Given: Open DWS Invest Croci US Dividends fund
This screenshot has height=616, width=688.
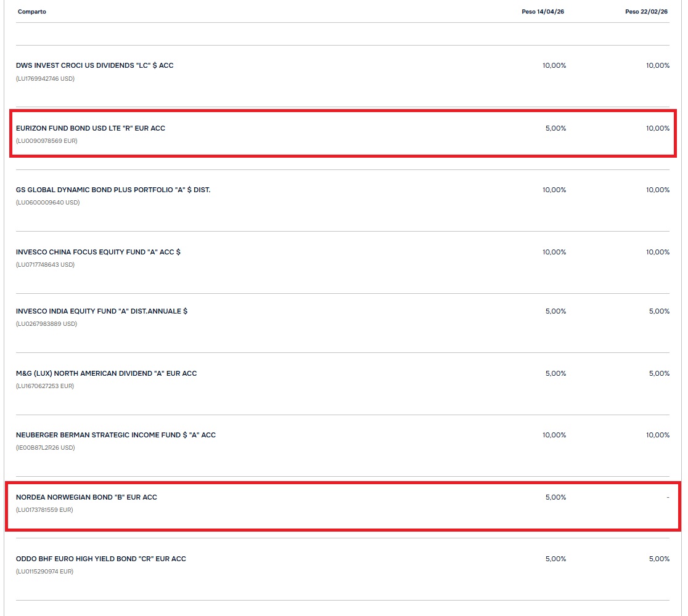Looking at the screenshot, I should tap(94, 65).
